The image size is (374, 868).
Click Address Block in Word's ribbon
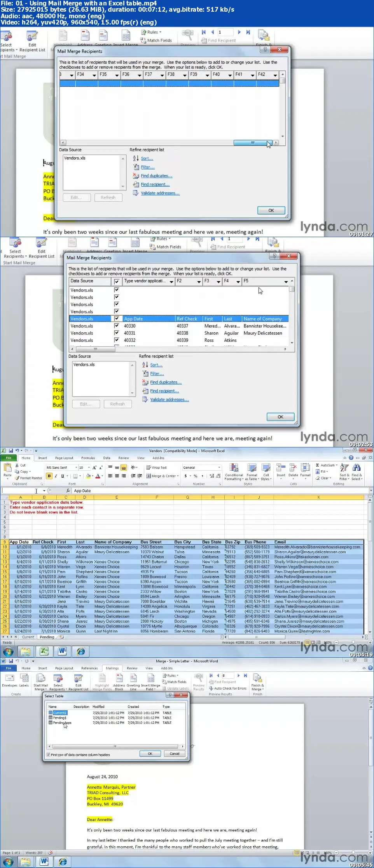(119, 682)
